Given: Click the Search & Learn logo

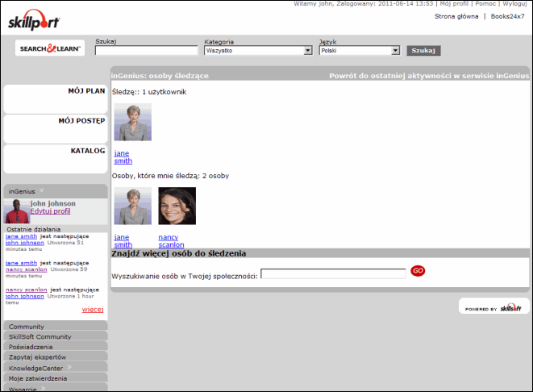Looking at the screenshot, I should tap(50, 49).
